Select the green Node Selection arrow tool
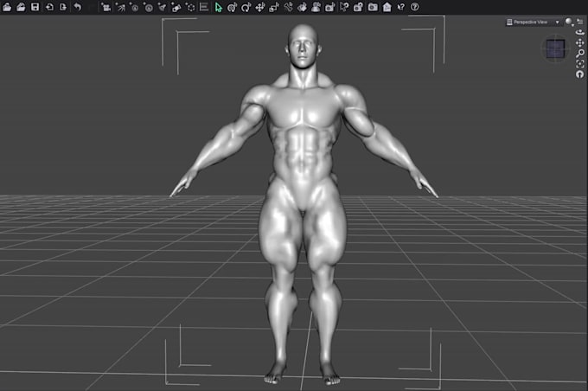 pyautogui.click(x=218, y=7)
